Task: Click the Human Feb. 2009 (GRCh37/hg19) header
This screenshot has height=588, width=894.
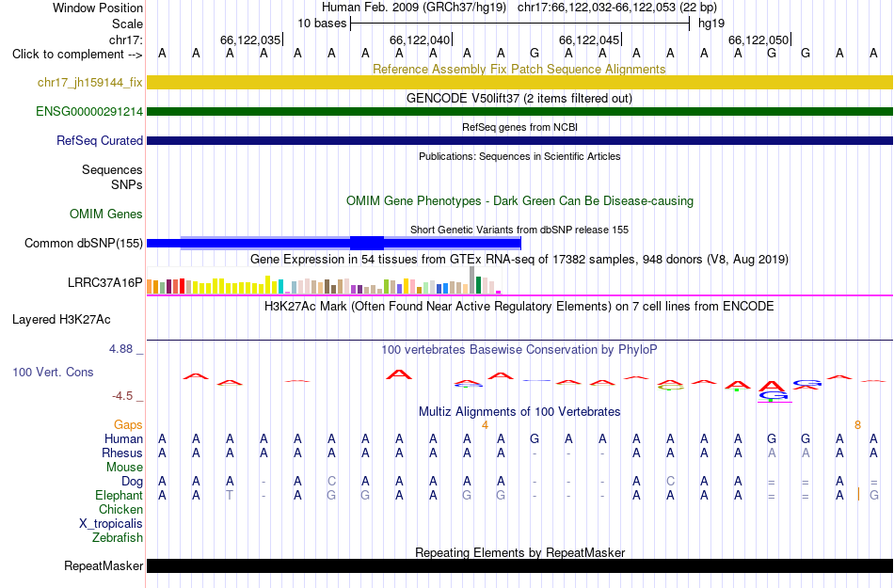Action: [x=414, y=8]
